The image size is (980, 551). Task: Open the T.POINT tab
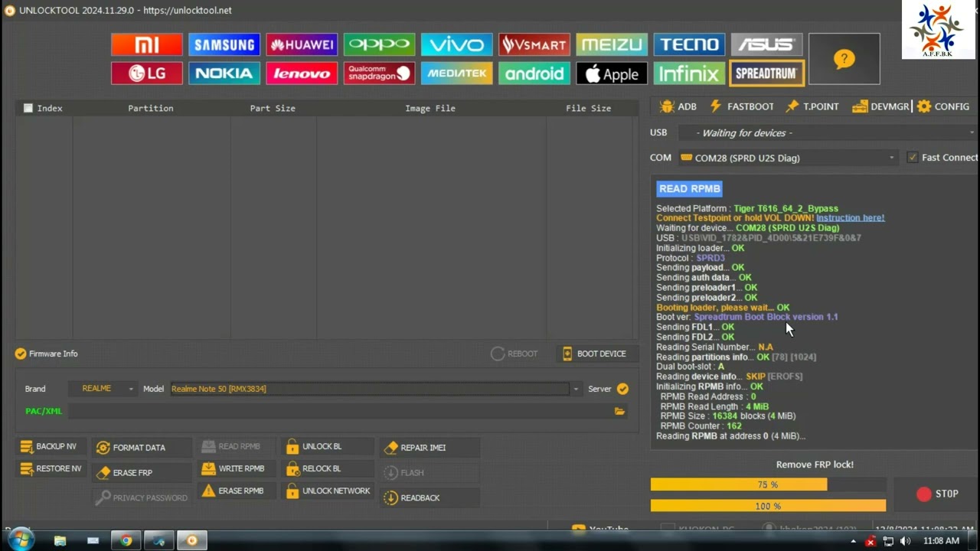[812, 106]
